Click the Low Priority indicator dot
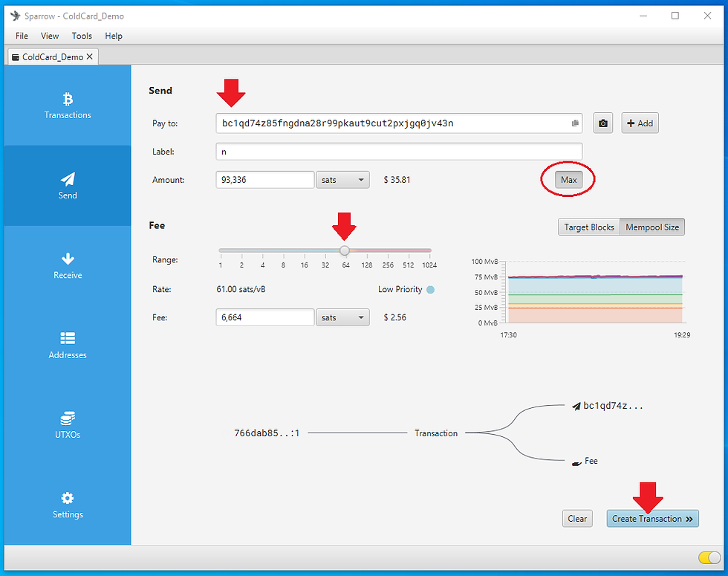The width and height of the screenshot is (728, 576). click(430, 290)
